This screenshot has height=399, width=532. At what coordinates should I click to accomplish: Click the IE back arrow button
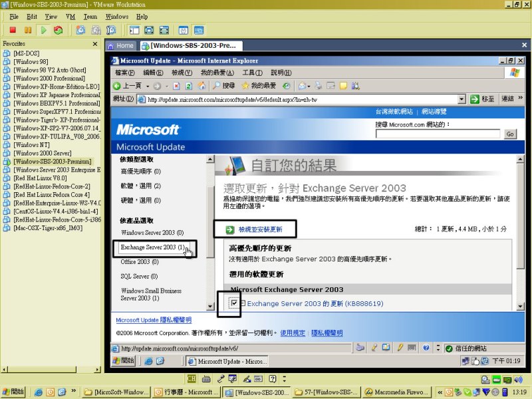tap(117, 86)
